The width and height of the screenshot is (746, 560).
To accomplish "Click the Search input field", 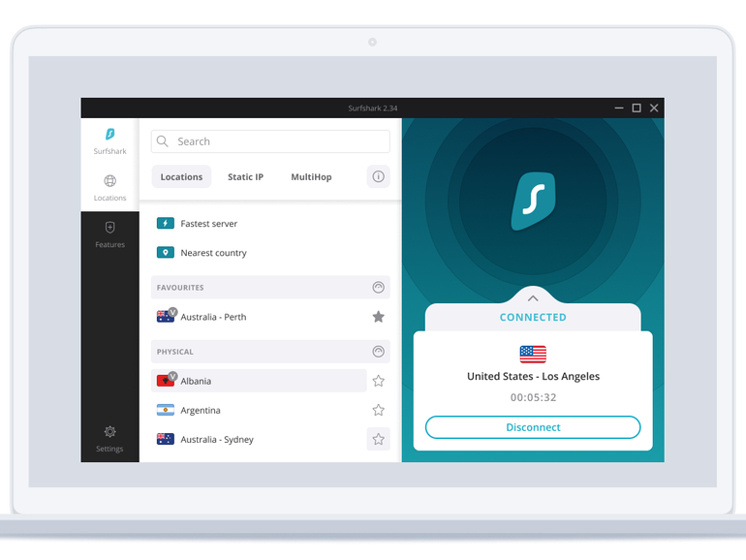I will (270, 141).
